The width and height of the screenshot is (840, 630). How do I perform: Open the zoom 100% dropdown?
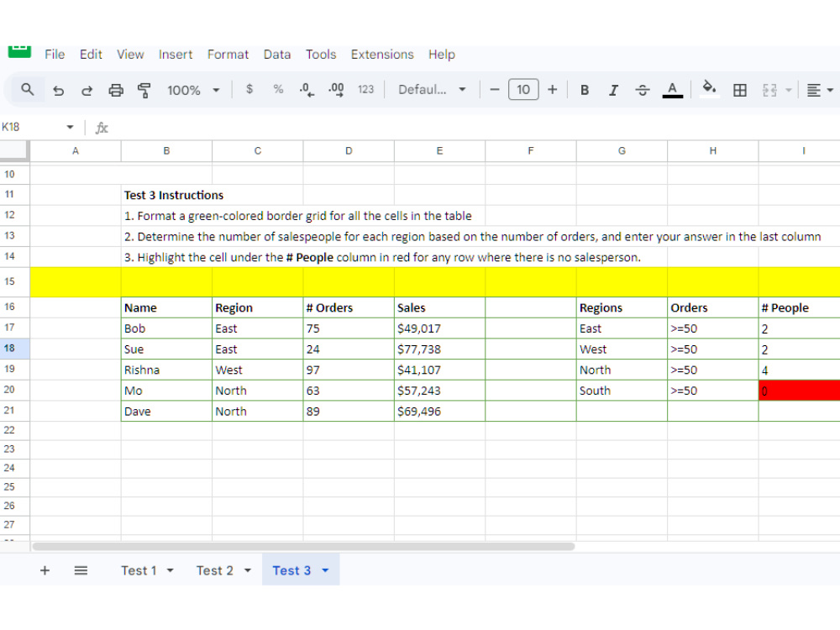tap(193, 90)
